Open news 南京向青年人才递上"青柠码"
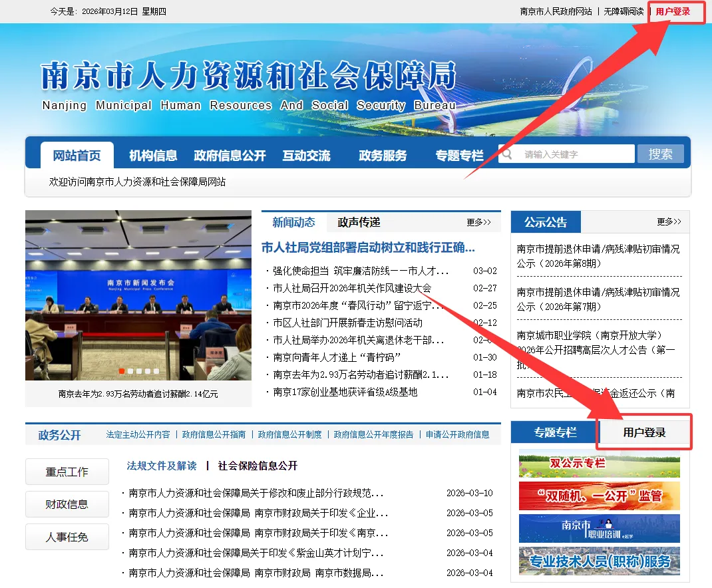Viewport: 712px width, 588px height. pos(337,357)
